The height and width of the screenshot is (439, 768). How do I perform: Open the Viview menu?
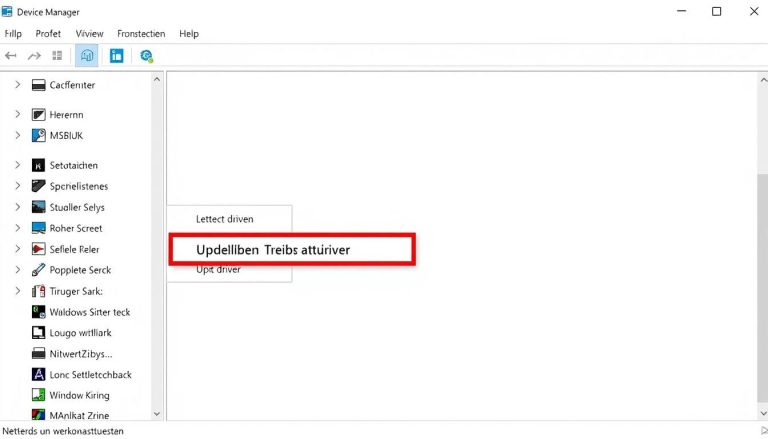(x=89, y=33)
